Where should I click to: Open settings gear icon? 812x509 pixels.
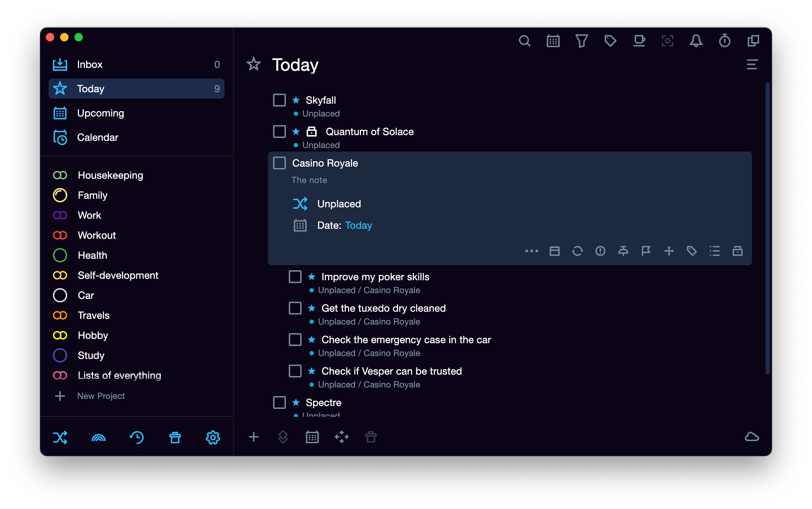(x=213, y=438)
